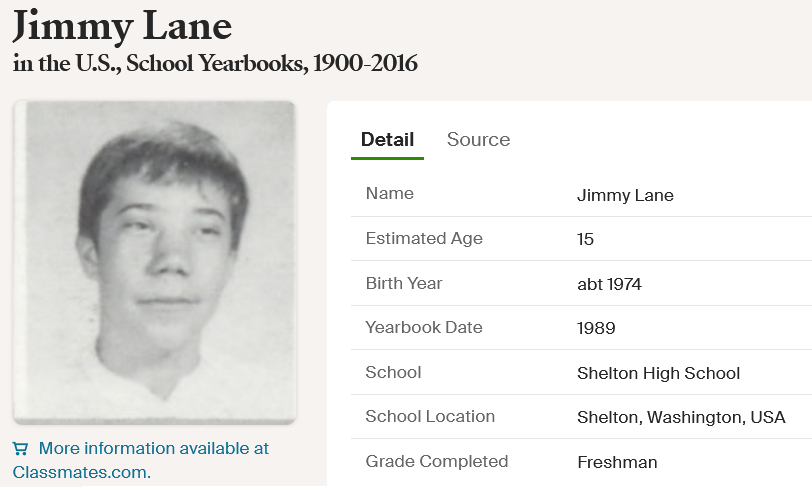This screenshot has height=487, width=812.
Task: Click the shopping cart icon
Action: point(21,449)
